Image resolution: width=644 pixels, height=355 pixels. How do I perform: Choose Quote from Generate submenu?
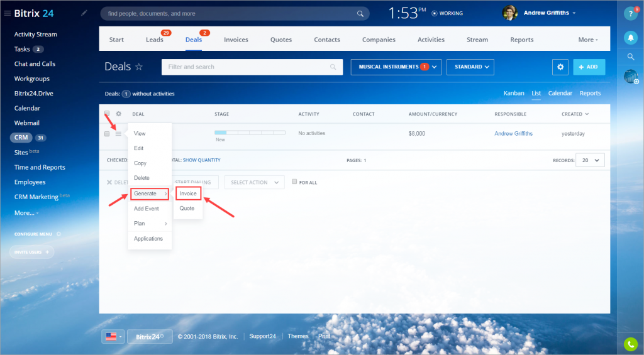(187, 209)
